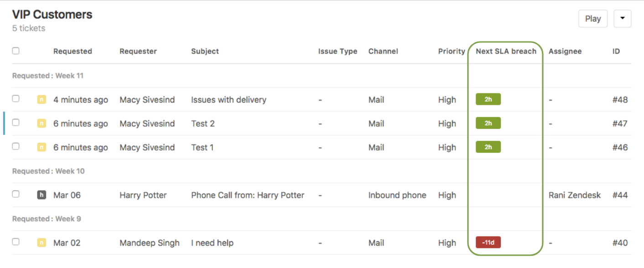Screen dimensions: 644x268
Task: Select the checkbox for Harry Potter ticket
Action: (x=16, y=194)
